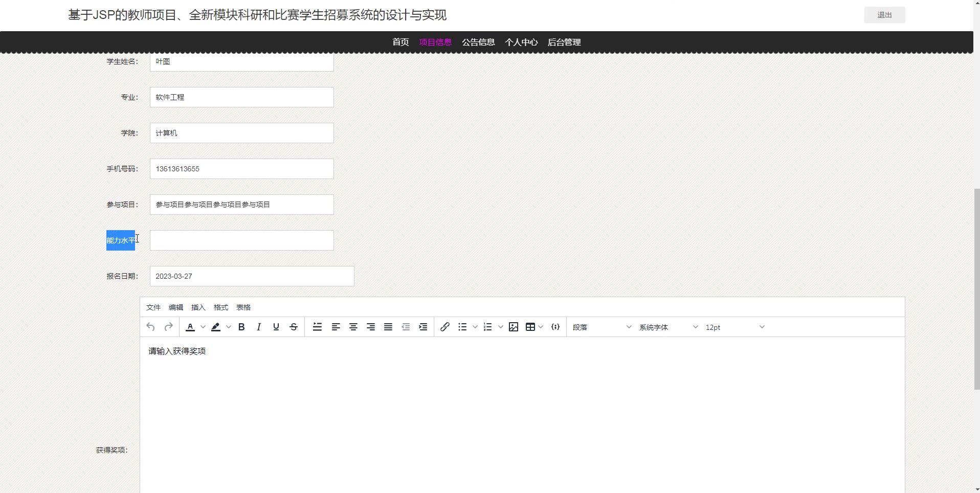
Task: Open the 系统字体 font family dropdown
Action: point(668,327)
